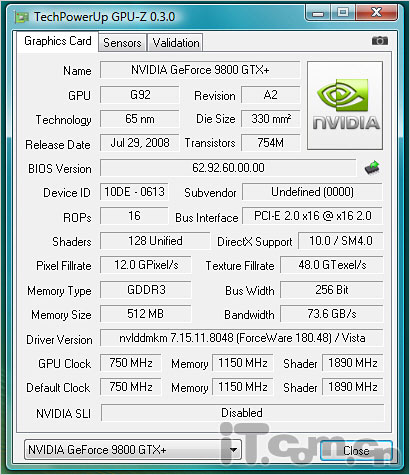
Task: Click the Name field showing GeForce 9800 GTX+
Action: tap(200, 70)
